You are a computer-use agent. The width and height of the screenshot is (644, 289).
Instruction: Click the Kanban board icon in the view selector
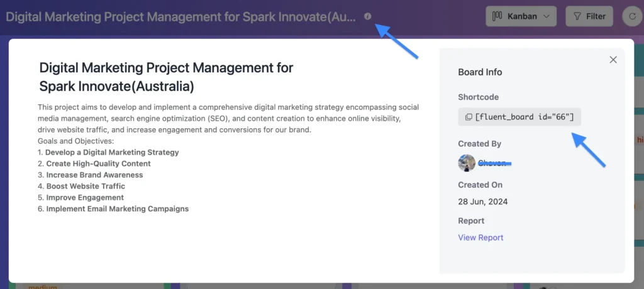tap(497, 16)
